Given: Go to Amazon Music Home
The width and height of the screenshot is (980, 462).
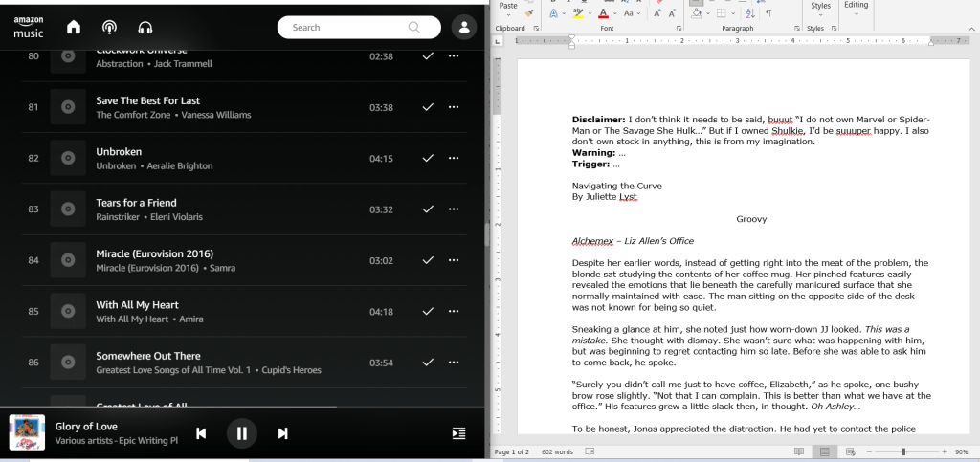Looking at the screenshot, I should [x=74, y=28].
